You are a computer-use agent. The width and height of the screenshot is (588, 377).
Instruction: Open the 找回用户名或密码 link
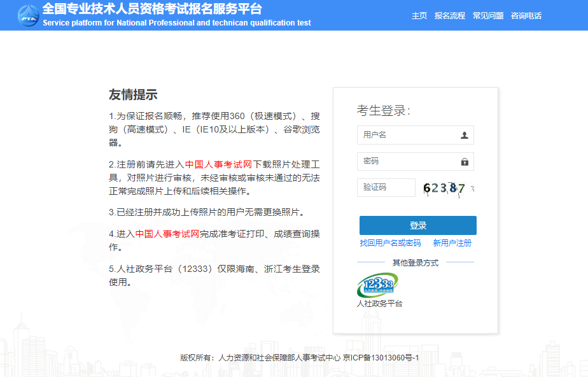(389, 243)
